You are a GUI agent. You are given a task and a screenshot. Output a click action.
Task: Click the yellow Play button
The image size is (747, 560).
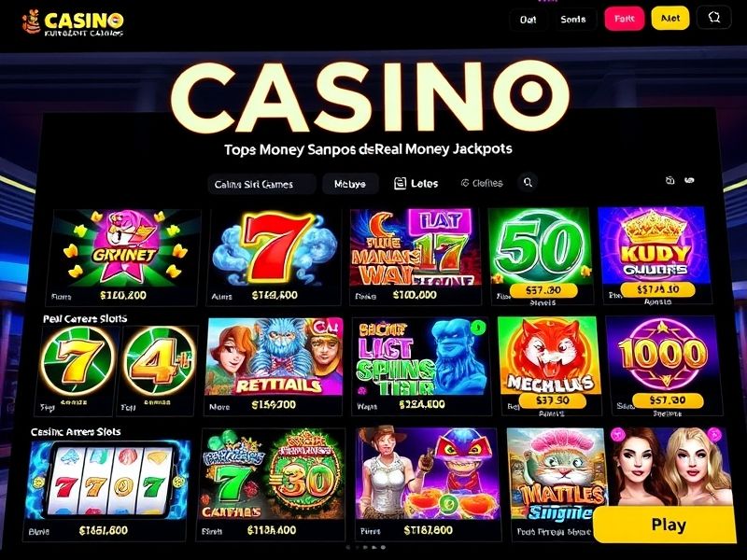[669, 525]
